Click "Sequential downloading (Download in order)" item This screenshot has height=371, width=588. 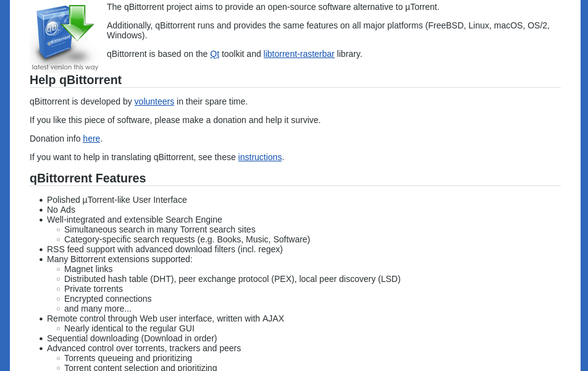pyautogui.click(x=132, y=338)
